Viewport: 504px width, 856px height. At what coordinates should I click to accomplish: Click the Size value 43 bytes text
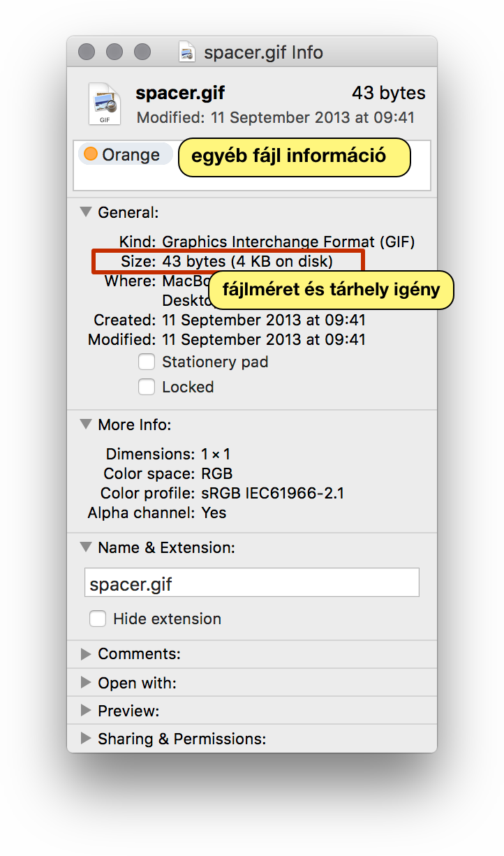coord(193,262)
